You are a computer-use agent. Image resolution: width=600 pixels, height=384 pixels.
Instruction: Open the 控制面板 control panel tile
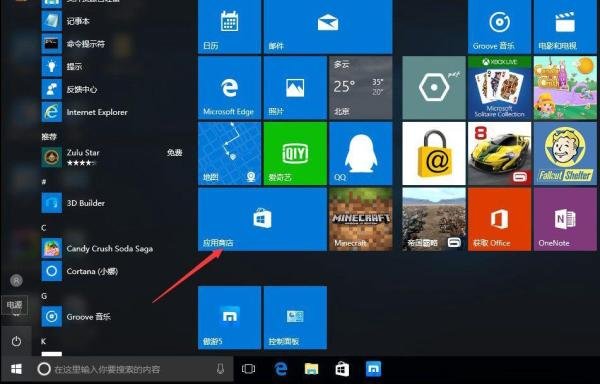(x=295, y=317)
